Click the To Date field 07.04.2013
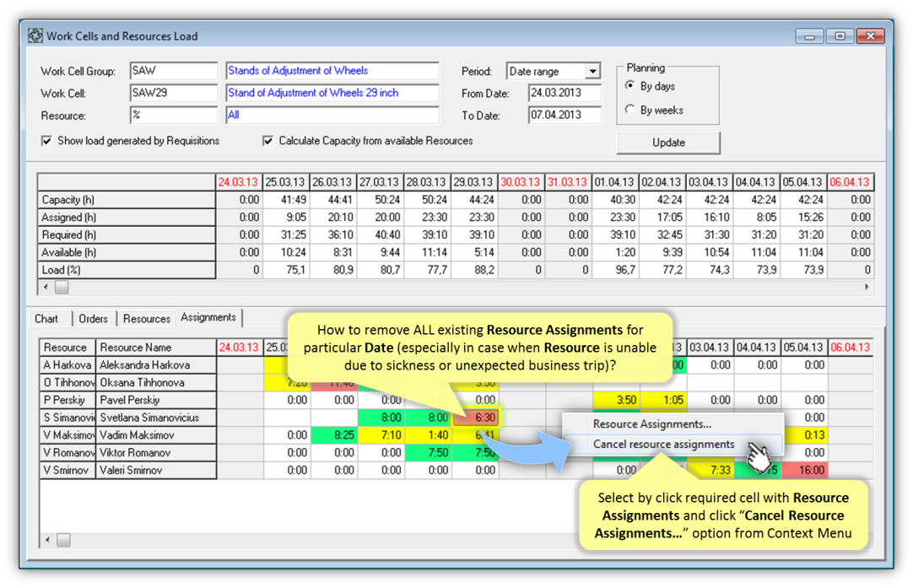 (565, 116)
